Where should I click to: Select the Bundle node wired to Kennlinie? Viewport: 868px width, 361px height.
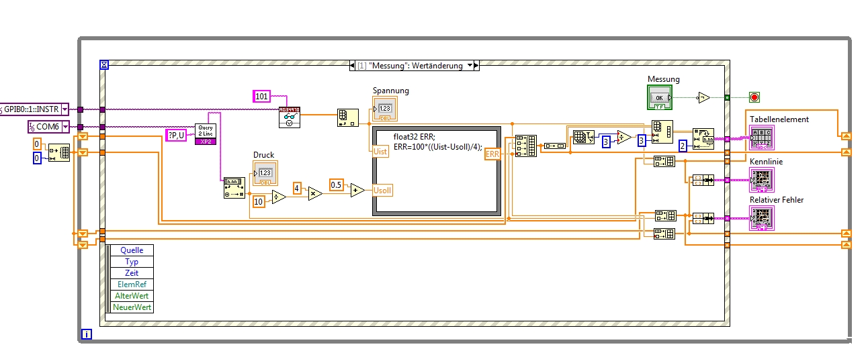click(x=703, y=180)
